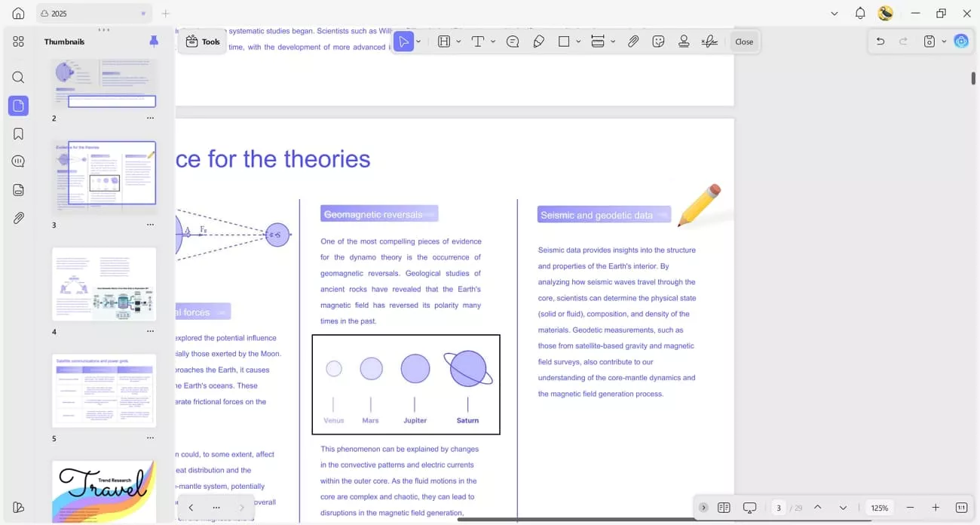Open the Comments panel icon
980x525 pixels.
coord(18,161)
